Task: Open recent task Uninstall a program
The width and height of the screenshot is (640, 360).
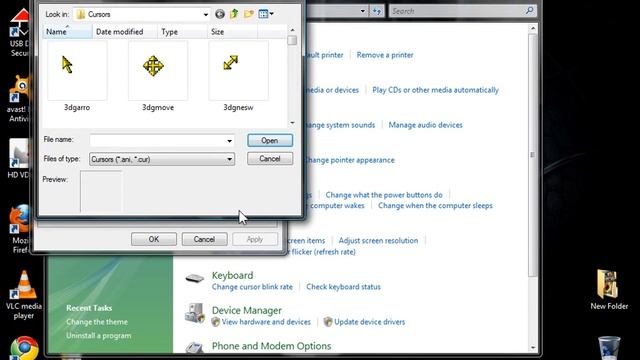Action: tap(98, 336)
